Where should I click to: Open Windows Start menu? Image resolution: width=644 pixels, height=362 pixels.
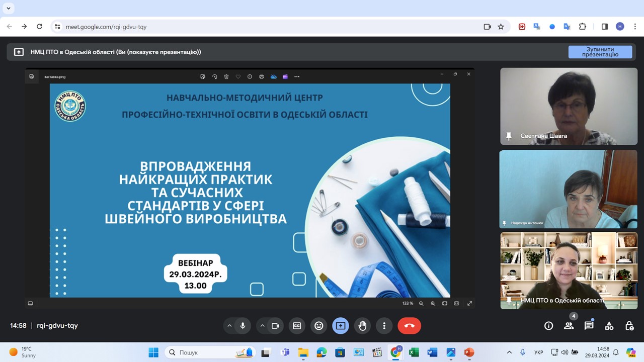[x=153, y=352]
